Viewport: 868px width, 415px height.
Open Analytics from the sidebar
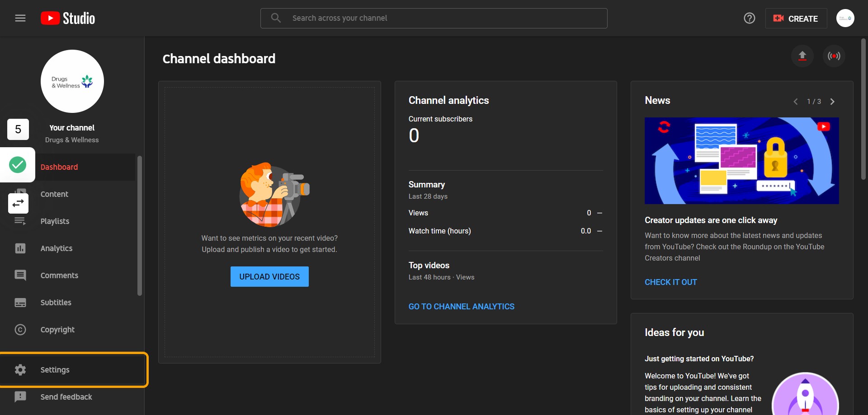[57, 248]
